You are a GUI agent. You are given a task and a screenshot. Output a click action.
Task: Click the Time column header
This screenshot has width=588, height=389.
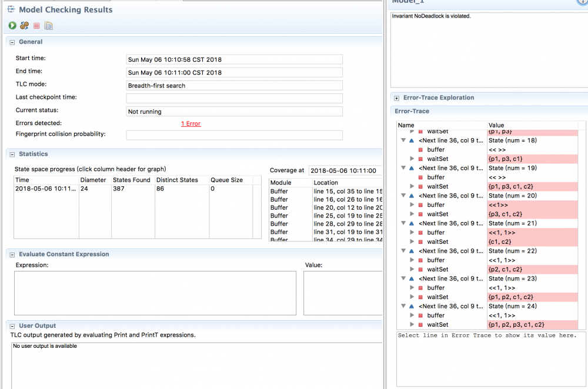46,180
